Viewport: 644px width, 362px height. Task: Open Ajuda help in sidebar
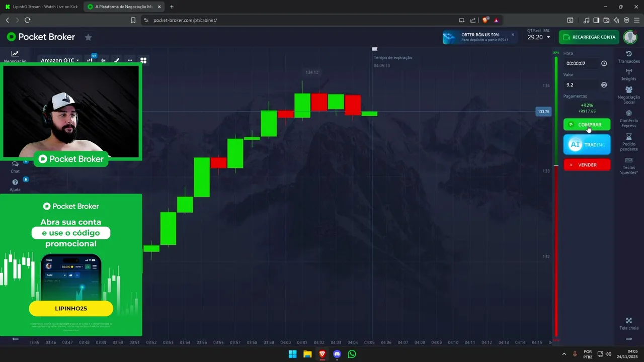(15, 186)
